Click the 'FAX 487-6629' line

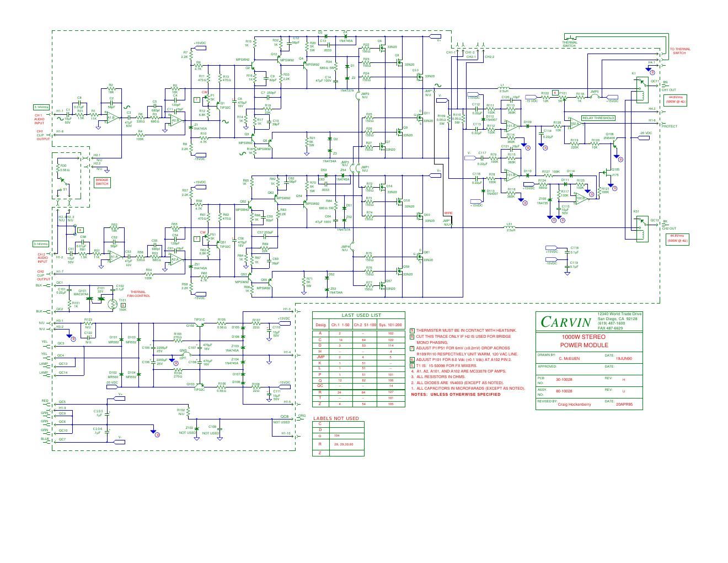click(x=612, y=328)
